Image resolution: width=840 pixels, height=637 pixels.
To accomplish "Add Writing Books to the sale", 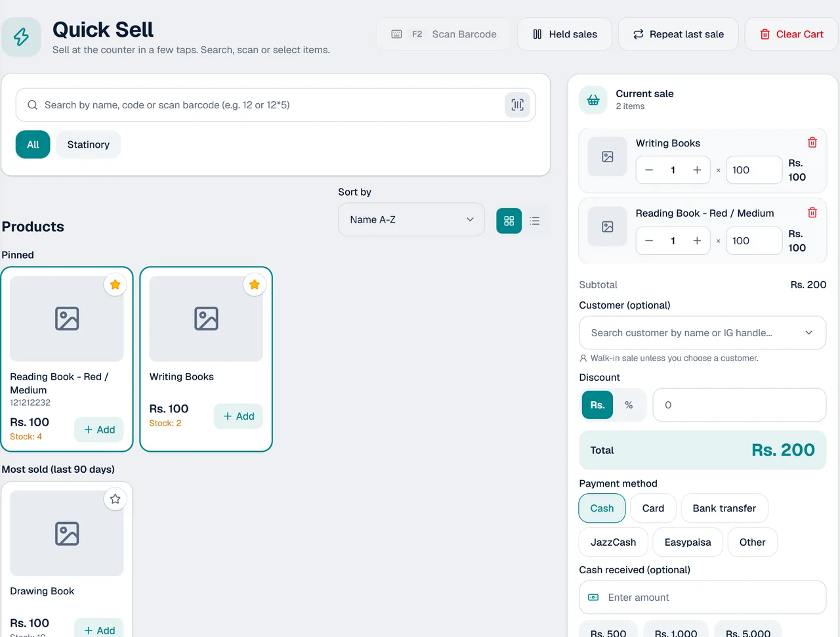I will point(238,416).
